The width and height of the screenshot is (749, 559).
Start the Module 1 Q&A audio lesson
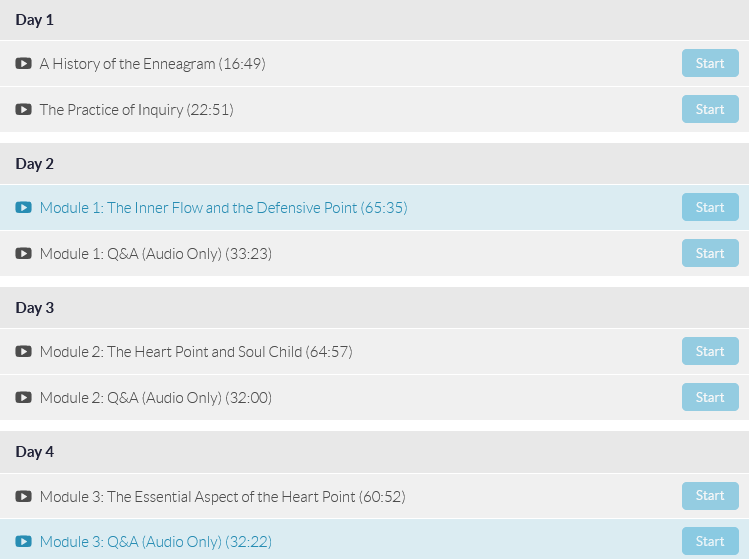(710, 253)
